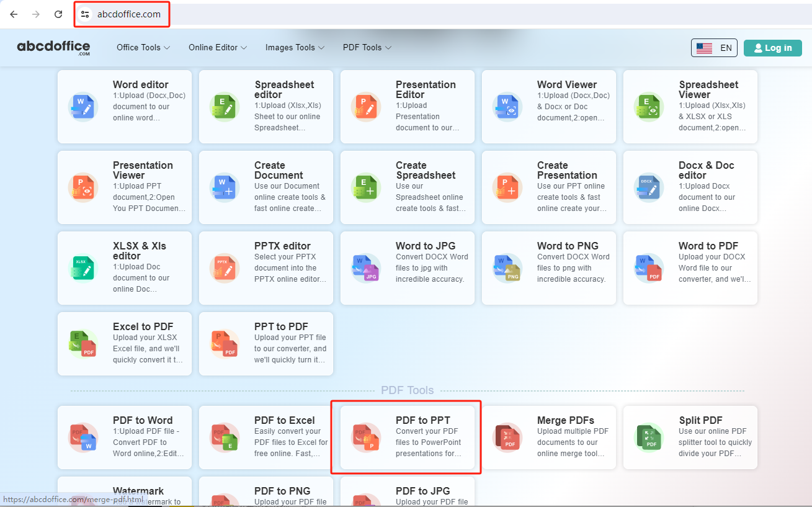Open the PPTX editor title link

pos(282,246)
